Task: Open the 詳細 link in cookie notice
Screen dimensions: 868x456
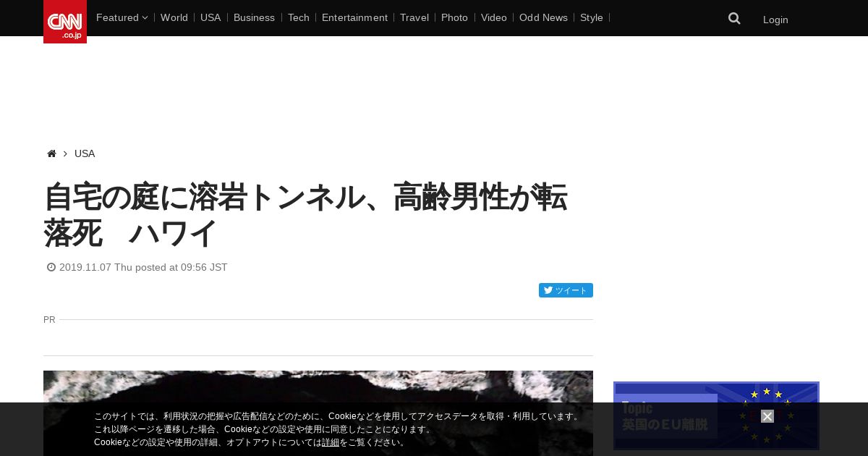Action: [x=331, y=442]
